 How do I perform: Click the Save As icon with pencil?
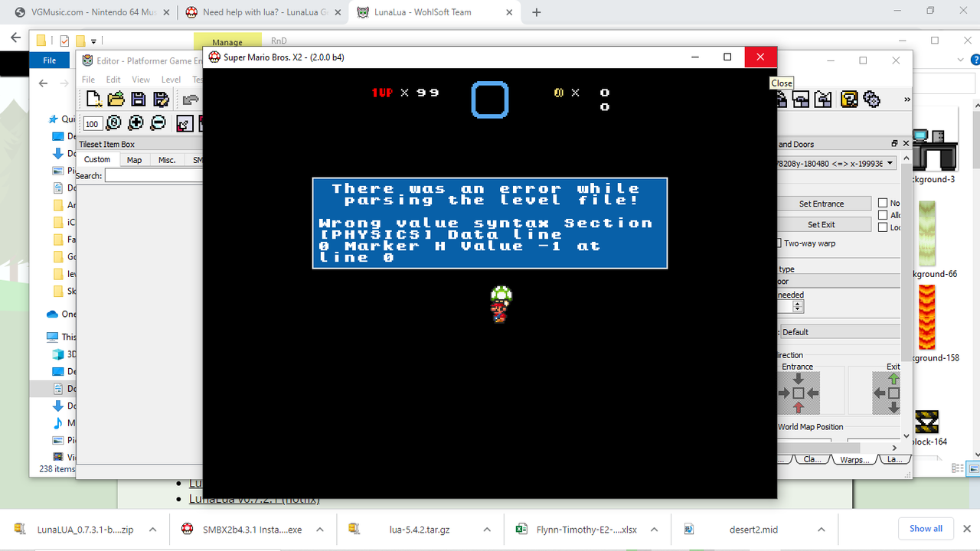click(161, 99)
